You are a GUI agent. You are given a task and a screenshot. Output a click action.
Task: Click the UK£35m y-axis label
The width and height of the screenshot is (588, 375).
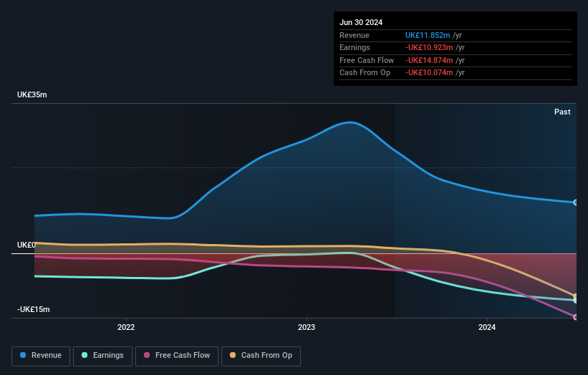[32, 94]
